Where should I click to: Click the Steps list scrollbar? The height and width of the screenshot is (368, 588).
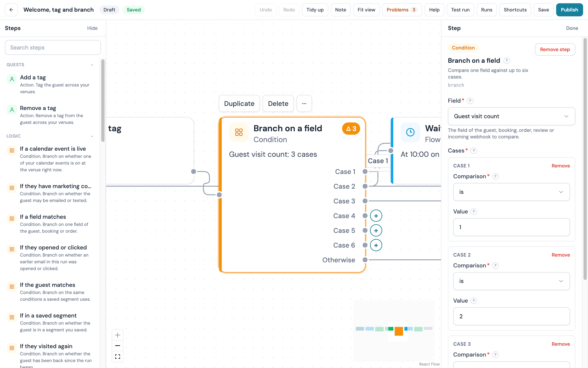[x=103, y=101]
